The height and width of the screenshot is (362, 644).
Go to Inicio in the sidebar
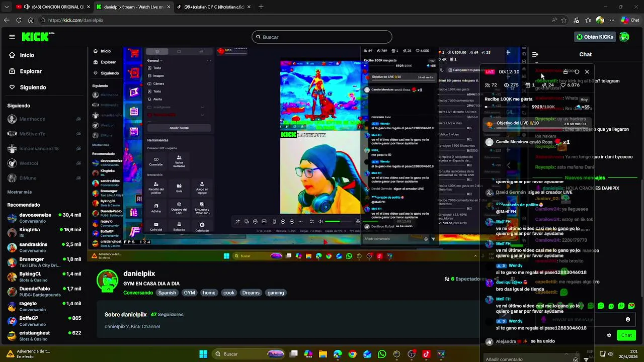point(27,55)
